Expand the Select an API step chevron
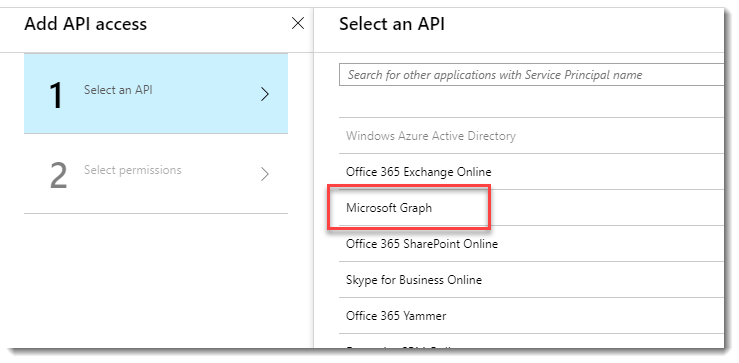This screenshot has height=363, width=739. (265, 94)
